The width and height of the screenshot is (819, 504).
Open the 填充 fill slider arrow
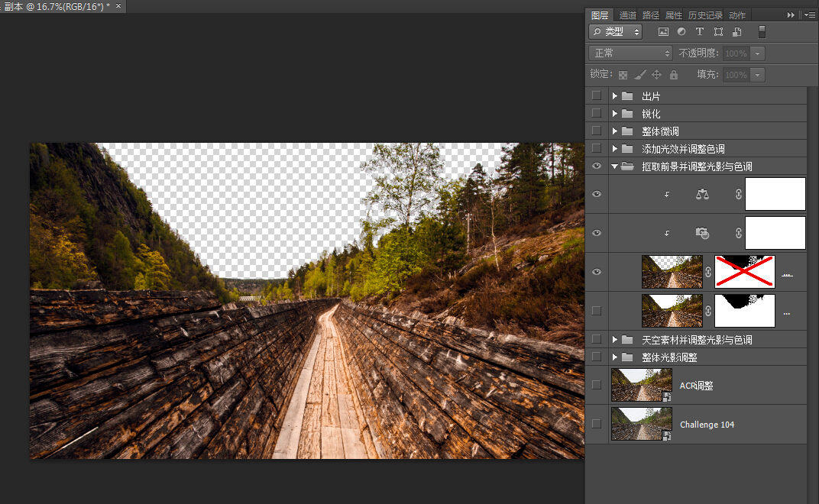(x=757, y=75)
